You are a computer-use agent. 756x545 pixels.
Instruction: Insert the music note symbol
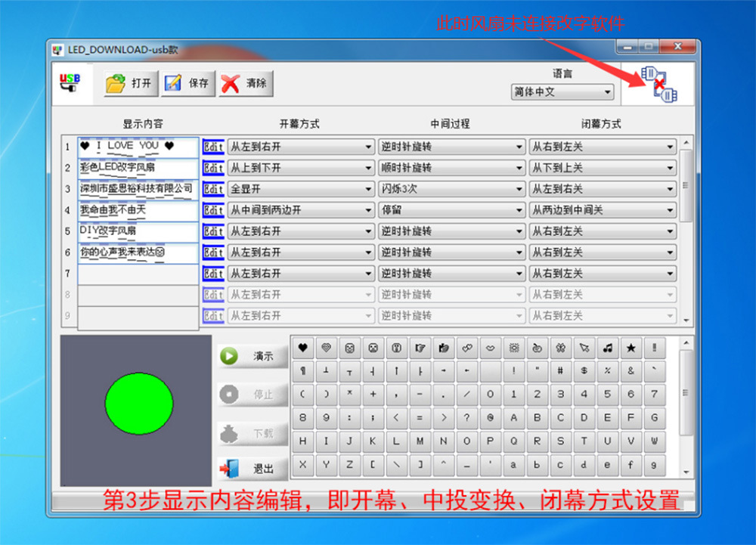pyautogui.click(x=608, y=348)
